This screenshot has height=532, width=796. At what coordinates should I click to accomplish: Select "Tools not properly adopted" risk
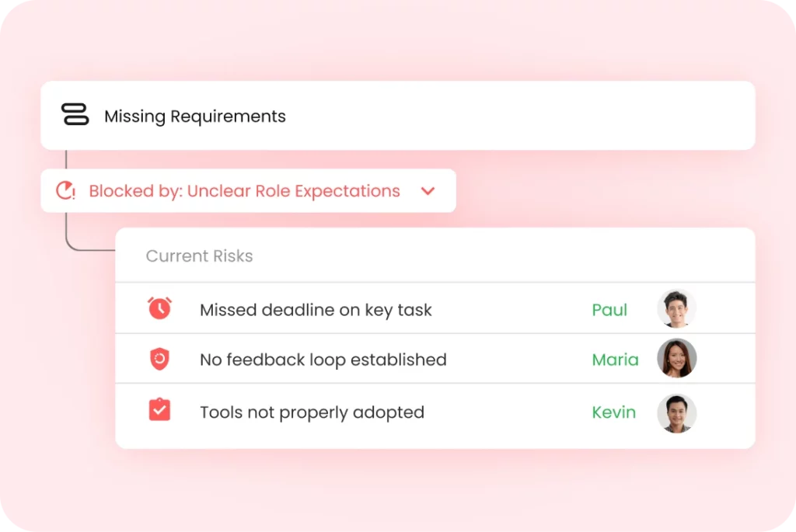click(x=312, y=412)
